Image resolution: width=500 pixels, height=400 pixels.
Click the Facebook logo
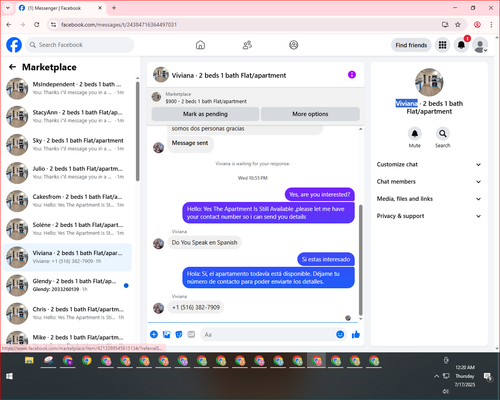pyautogui.click(x=14, y=45)
